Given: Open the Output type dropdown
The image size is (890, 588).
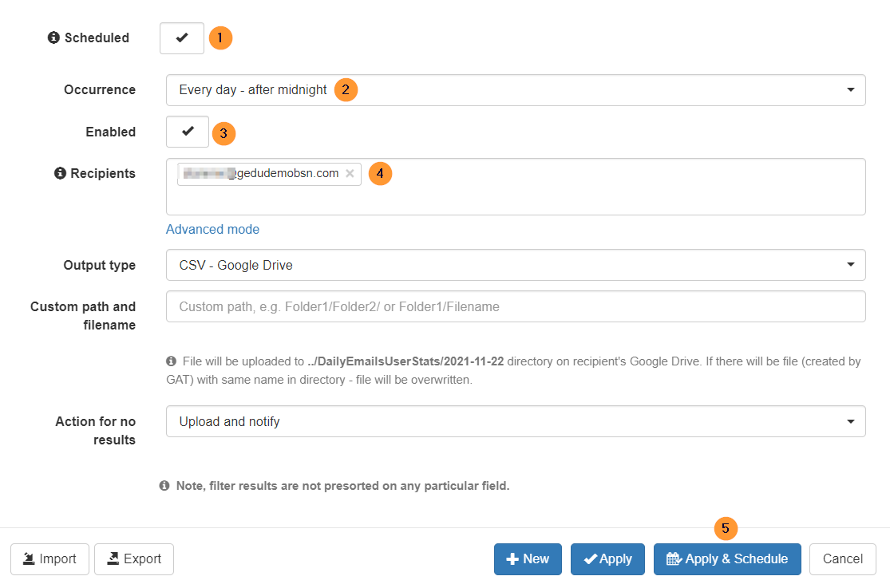Looking at the screenshot, I should pyautogui.click(x=849, y=265).
